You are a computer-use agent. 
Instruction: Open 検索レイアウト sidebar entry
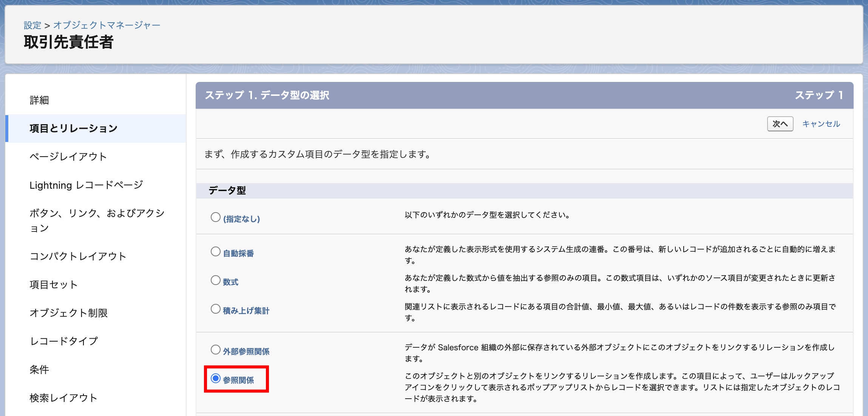point(63,398)
